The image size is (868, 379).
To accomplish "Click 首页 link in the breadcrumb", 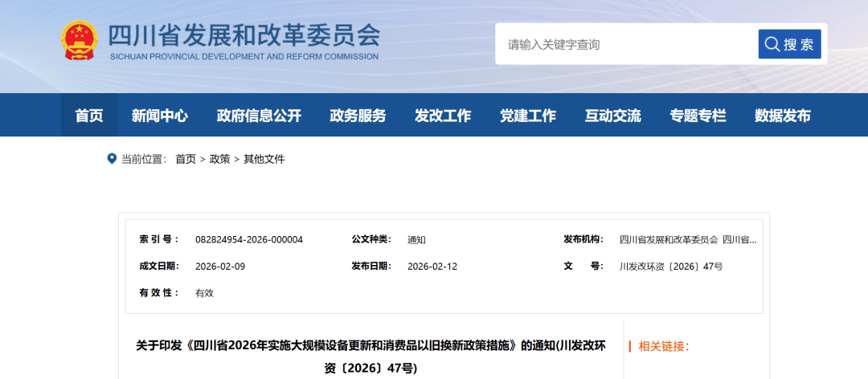I will tap(186, 159).
